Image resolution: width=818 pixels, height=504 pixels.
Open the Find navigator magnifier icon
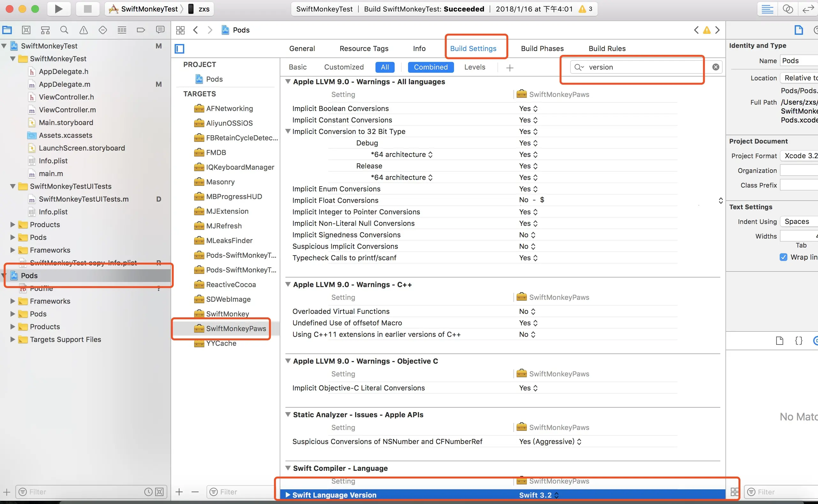tap(64, 30)
